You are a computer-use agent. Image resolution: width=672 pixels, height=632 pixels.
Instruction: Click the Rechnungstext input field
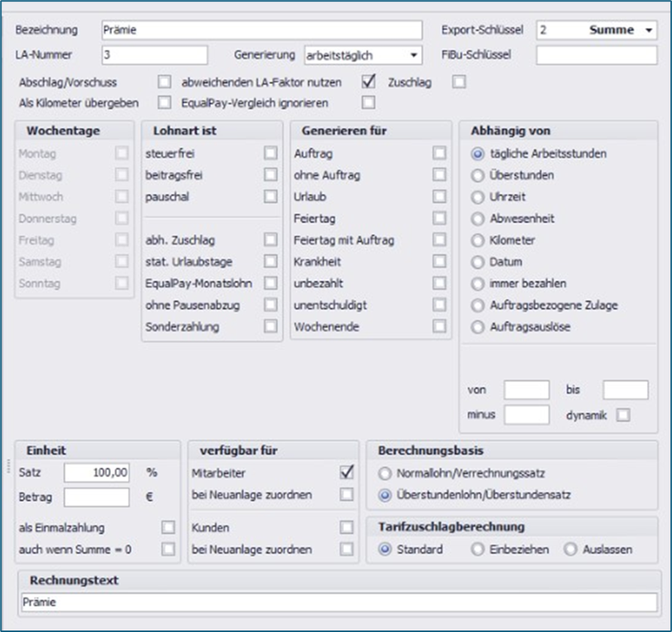(339, 602)
